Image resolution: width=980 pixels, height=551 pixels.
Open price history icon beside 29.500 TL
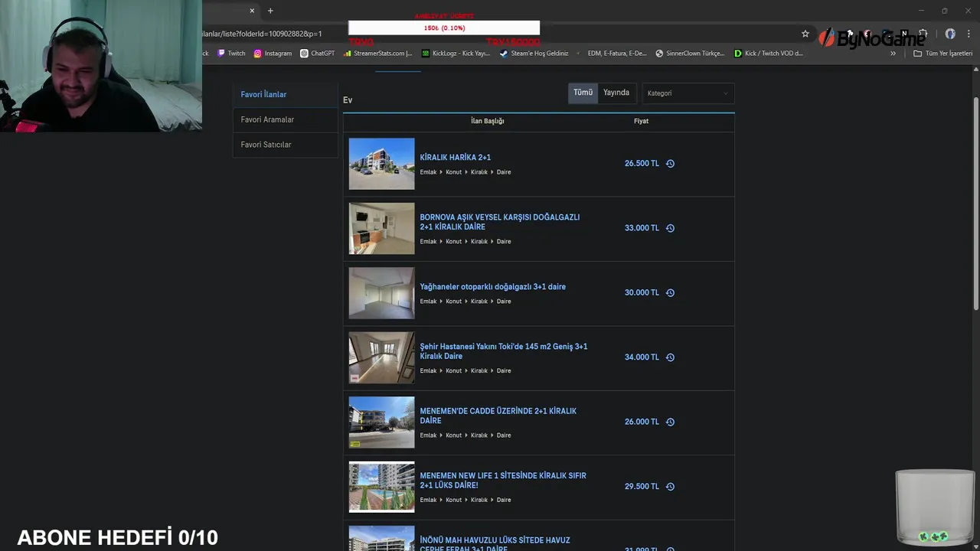670,487
